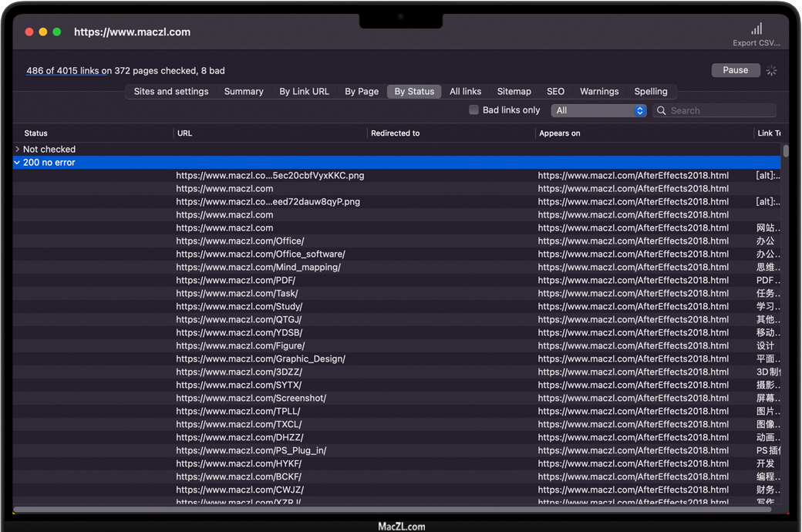802x532 pixels.
Task: Switch to the Summary tab
Action: (244, 92)
